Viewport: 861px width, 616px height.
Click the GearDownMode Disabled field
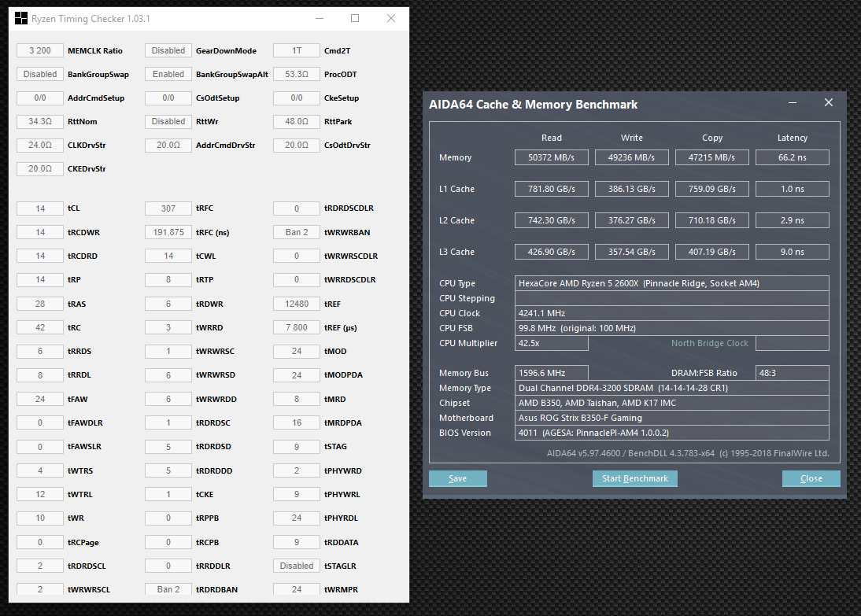click(x=168, y=50)
